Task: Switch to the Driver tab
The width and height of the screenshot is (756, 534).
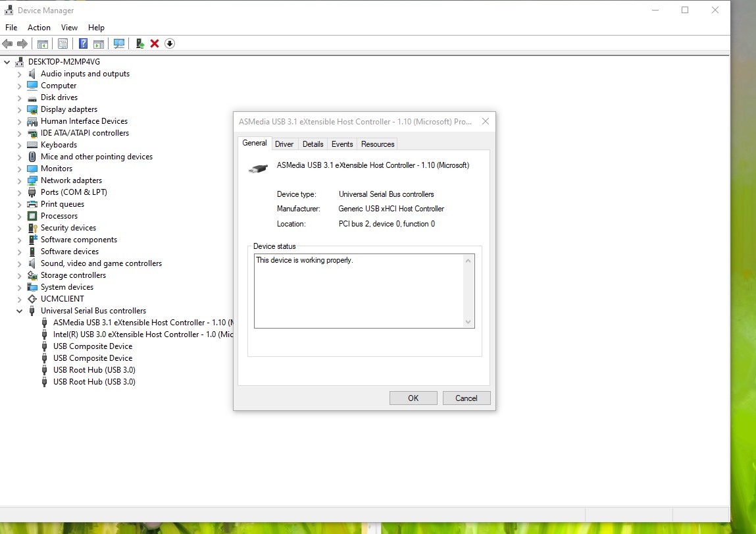Action: click(284, 144)
